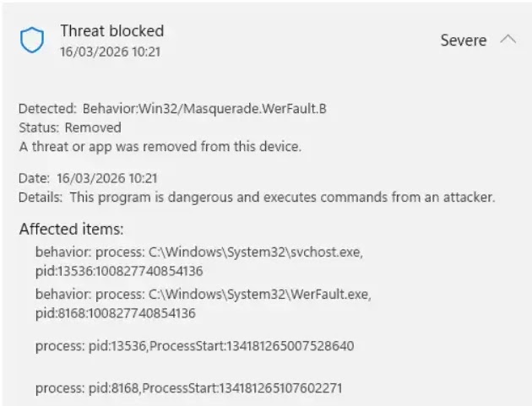
Task: Click the timestamp under Threat blocked
Action: tap(110, 51)
